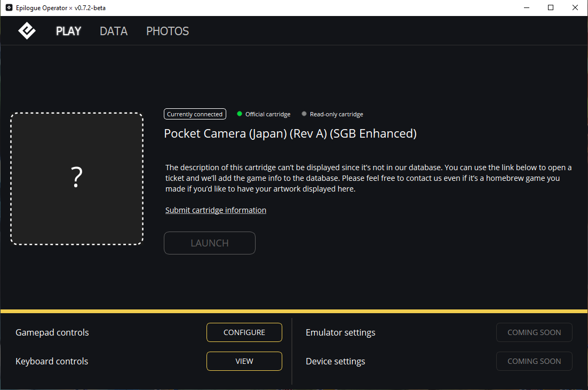Screen dimensions: 588x390
Task: Click the cartridge description paragraph
Action: coord(369,178)
